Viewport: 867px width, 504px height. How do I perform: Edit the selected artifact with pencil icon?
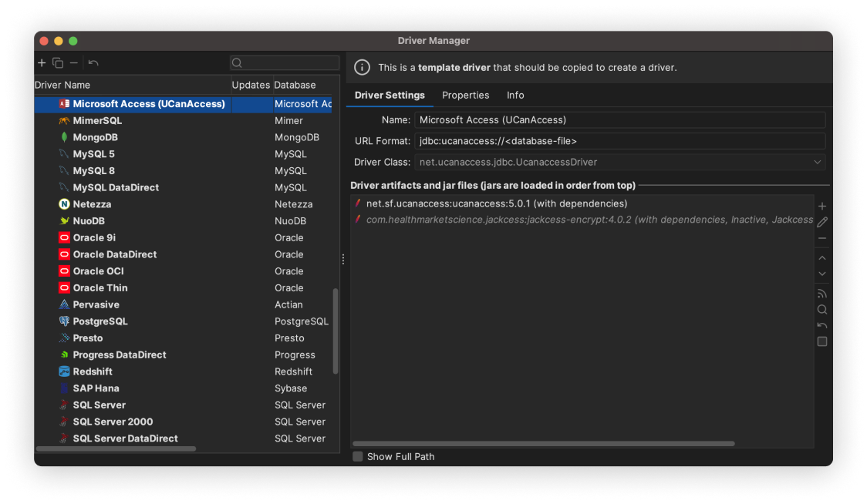tap(822, 222)
